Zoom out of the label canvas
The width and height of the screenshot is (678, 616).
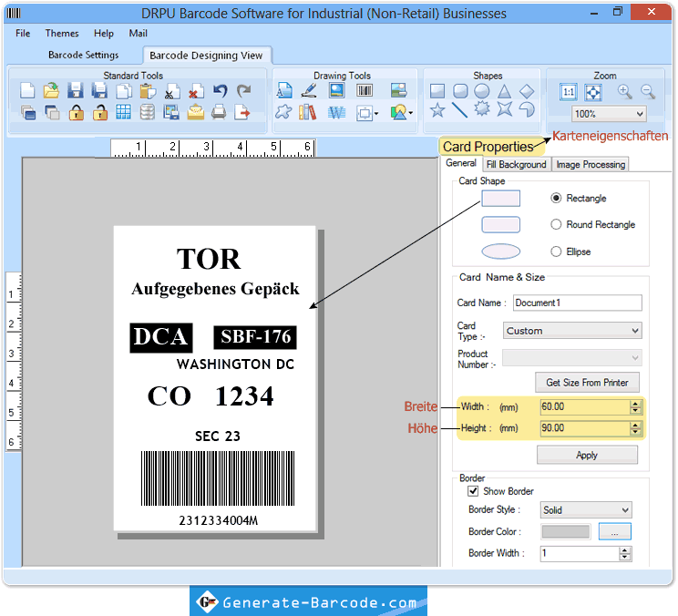(648, 91)
